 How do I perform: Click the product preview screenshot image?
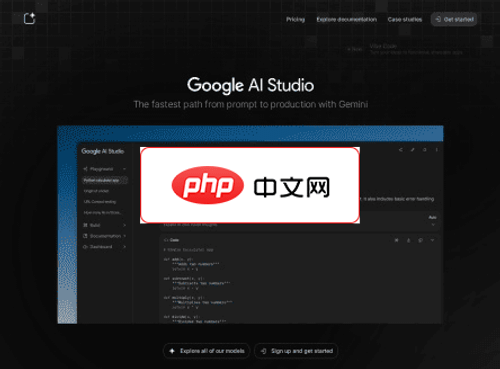coord(250,225)
